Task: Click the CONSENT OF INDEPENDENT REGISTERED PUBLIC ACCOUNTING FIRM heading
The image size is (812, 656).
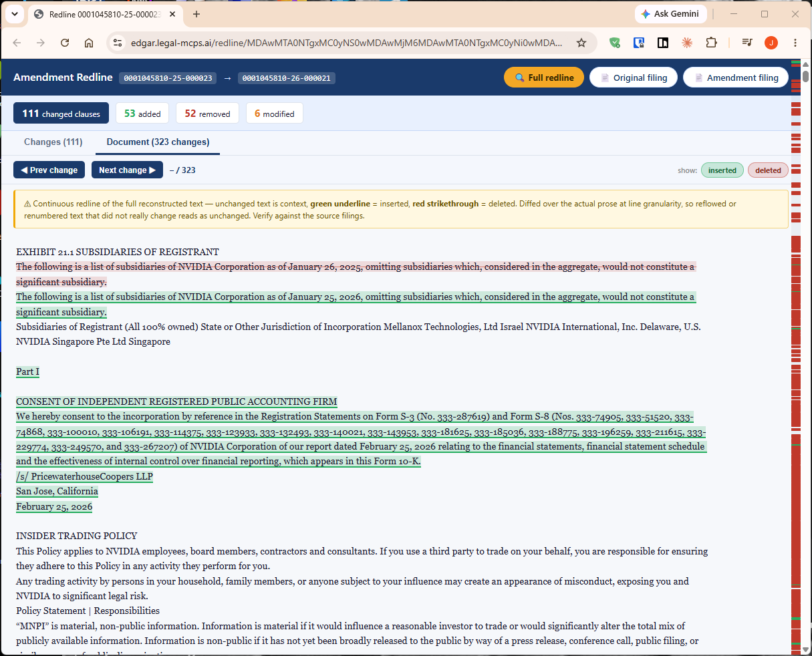Action: (x=176, y=401)
